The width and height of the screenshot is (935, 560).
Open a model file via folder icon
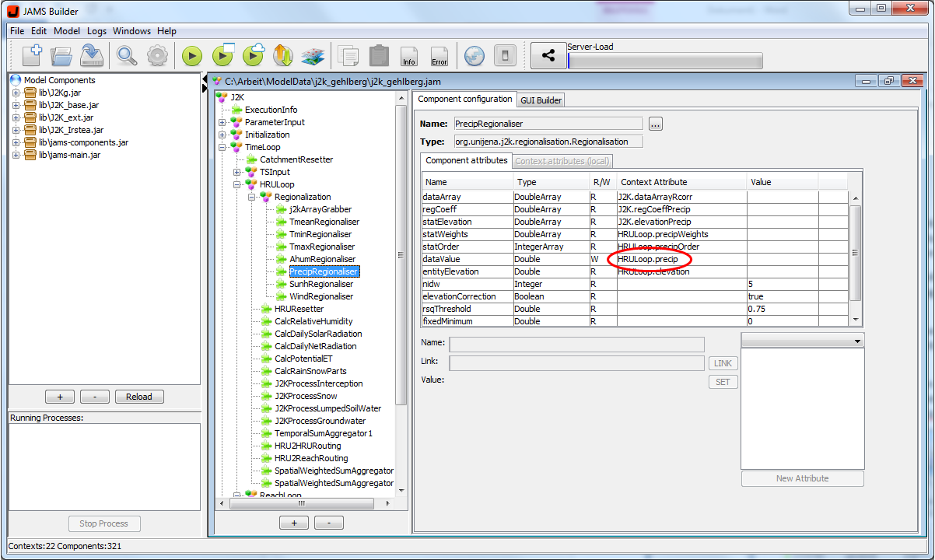tap(61, 56)
